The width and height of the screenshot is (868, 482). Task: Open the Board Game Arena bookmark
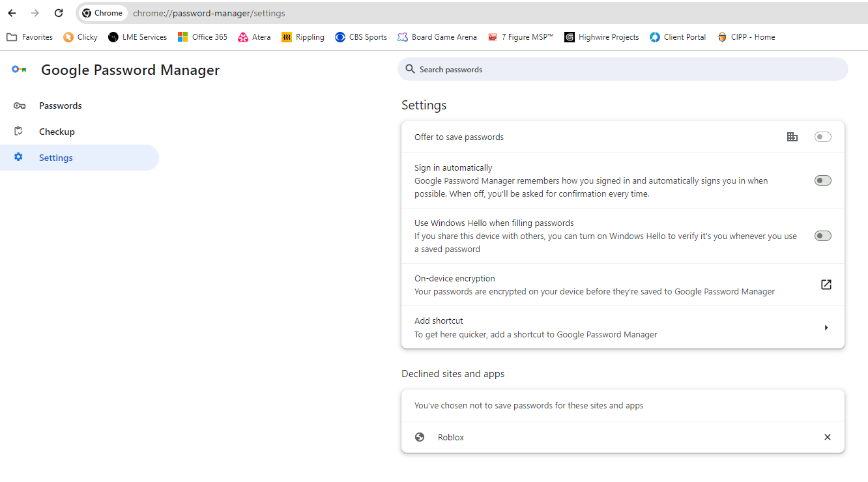coord(437,37)
